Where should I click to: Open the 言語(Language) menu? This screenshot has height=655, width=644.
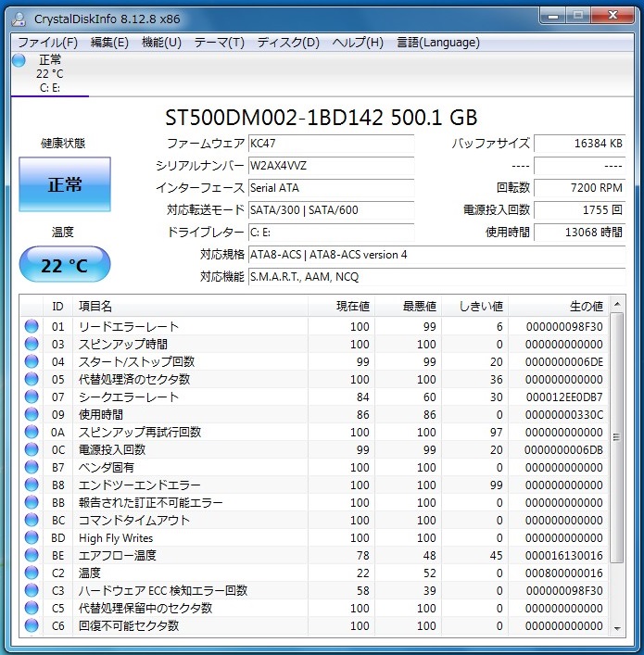tap(438, 43)
